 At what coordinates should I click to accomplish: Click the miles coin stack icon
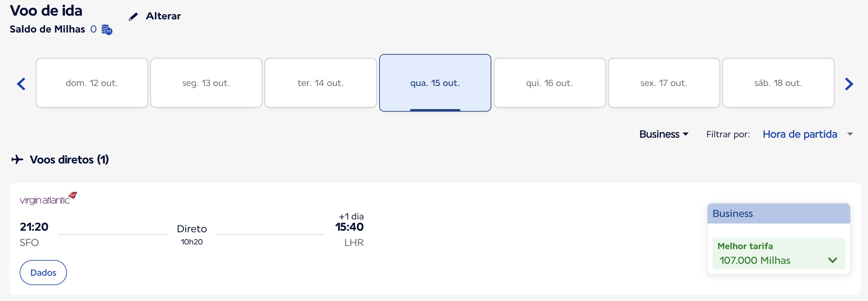tap(107, 30)
